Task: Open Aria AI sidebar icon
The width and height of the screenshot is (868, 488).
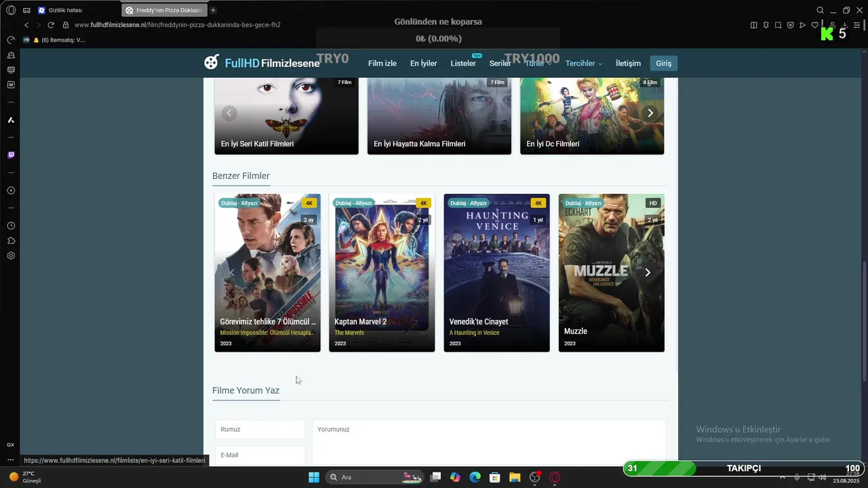Action: [11, 120]
